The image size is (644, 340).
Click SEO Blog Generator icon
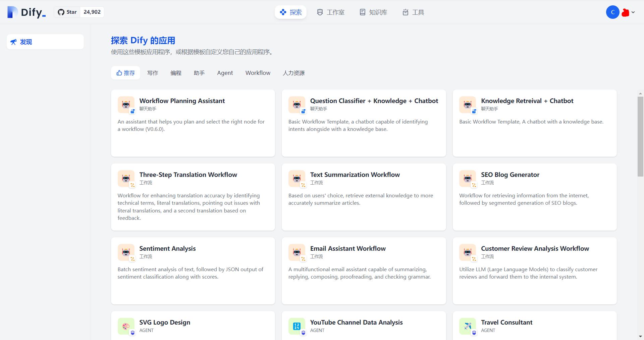(468, 179)
